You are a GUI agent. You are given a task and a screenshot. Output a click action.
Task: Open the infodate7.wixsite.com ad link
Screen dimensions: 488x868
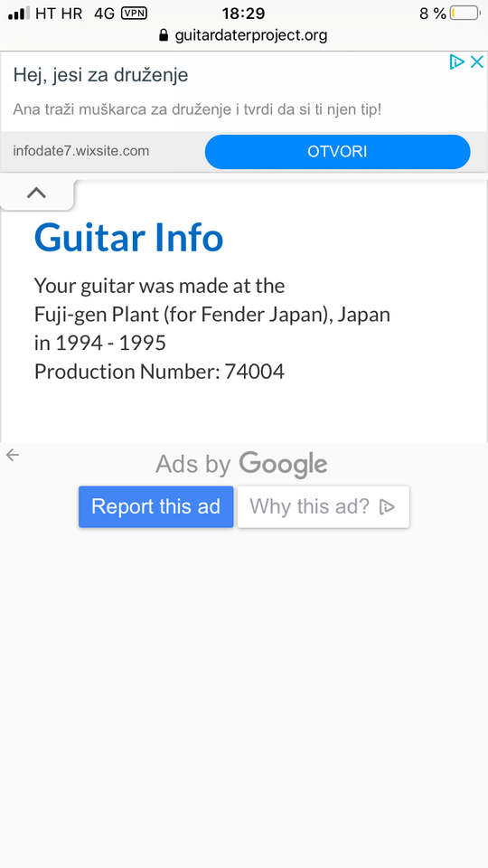coord(81,151)
